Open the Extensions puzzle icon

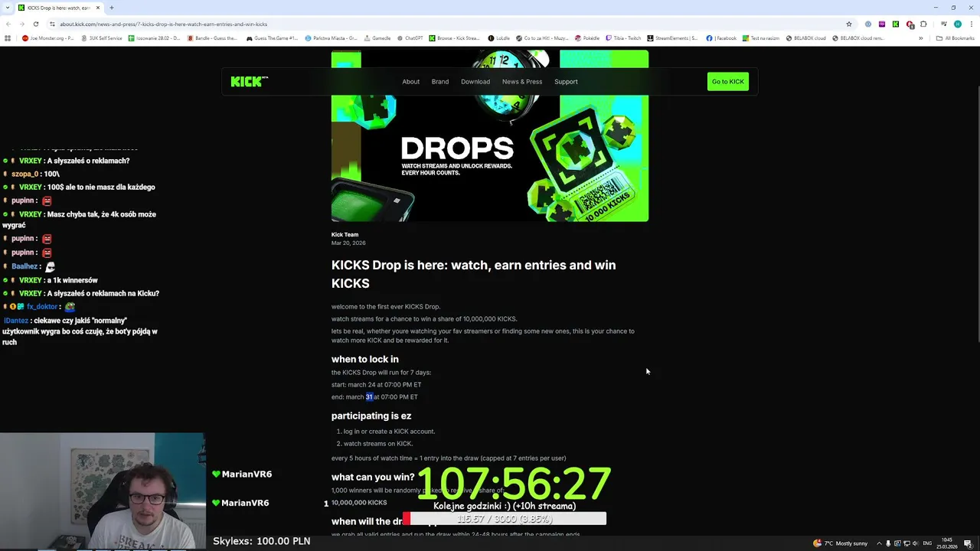[923, 24]
